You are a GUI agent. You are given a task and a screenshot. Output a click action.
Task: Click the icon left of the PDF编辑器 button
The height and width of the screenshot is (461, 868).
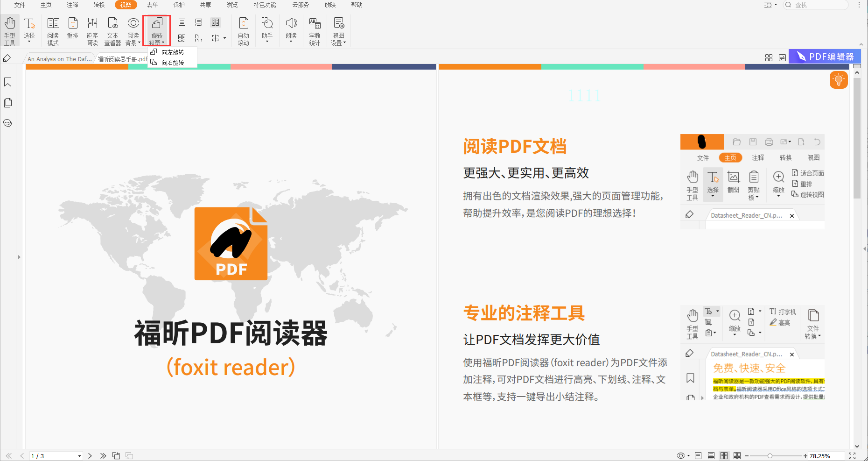pos(783,57)
